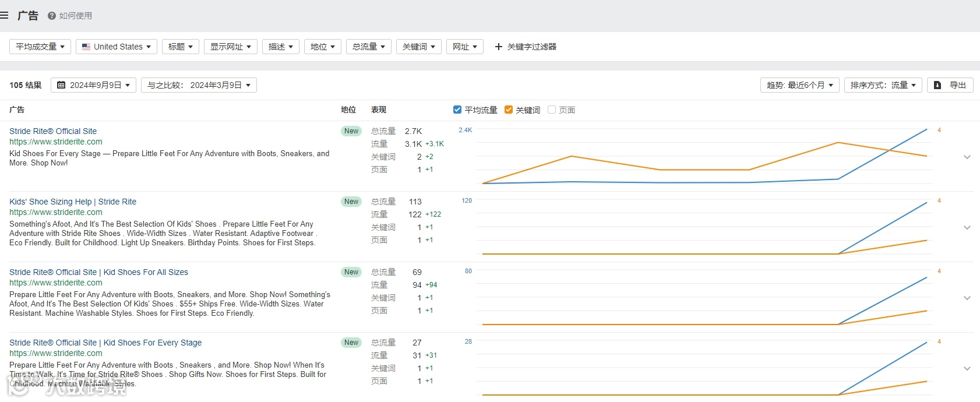Open the 排序方式: 流量 sort dropdown
980x402 pixels.
883,85
